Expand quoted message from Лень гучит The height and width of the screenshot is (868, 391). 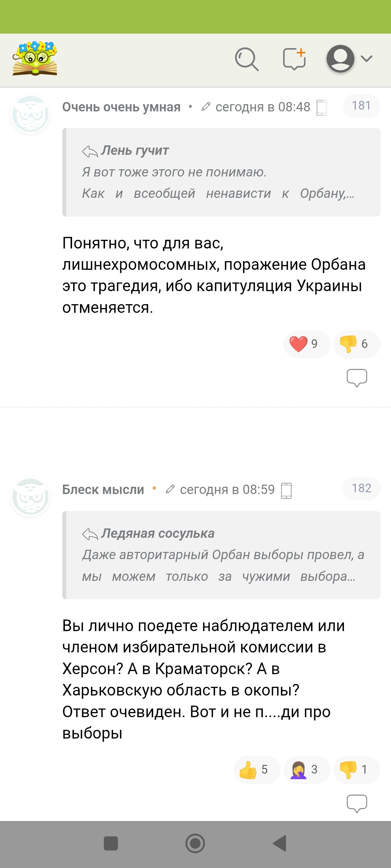tap(221, 173)
